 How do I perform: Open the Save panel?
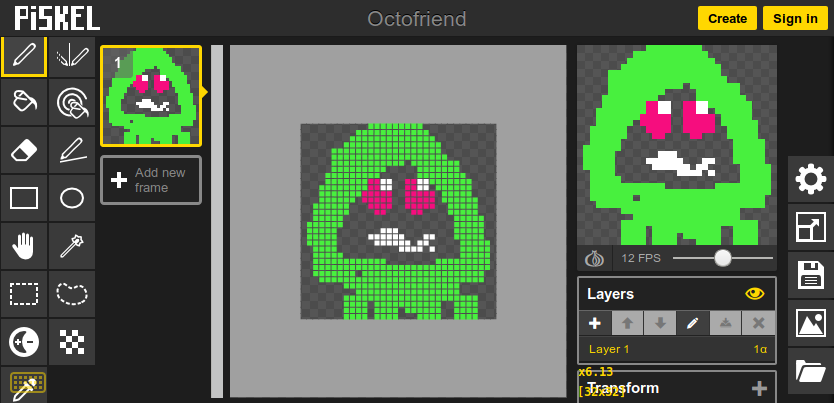(810, 275)
